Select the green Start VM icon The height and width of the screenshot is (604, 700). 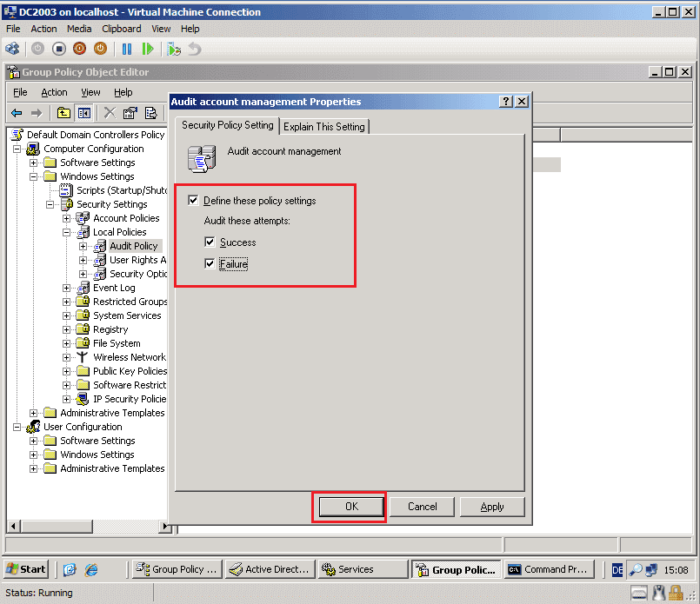(x=148, y=49)
